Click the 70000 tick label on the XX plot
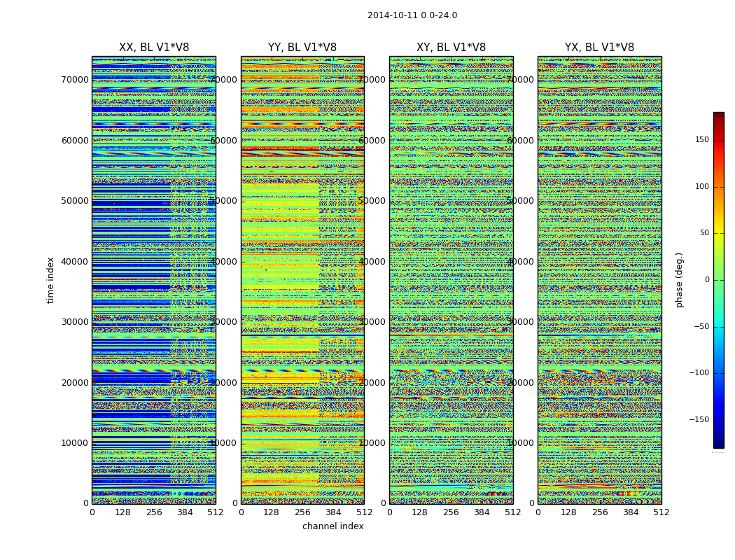The height and width of the screenshot is (560, 735). coord(74,80)
